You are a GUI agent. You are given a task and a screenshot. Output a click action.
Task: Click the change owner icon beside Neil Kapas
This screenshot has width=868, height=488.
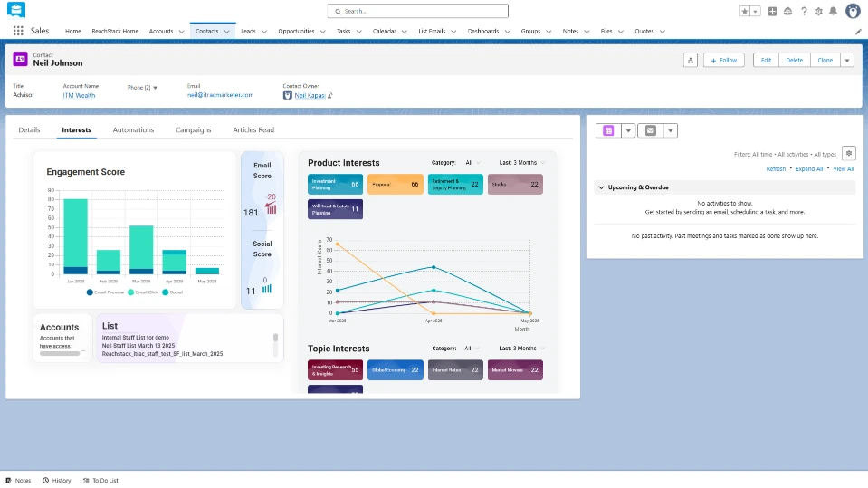tap(330, 95)
